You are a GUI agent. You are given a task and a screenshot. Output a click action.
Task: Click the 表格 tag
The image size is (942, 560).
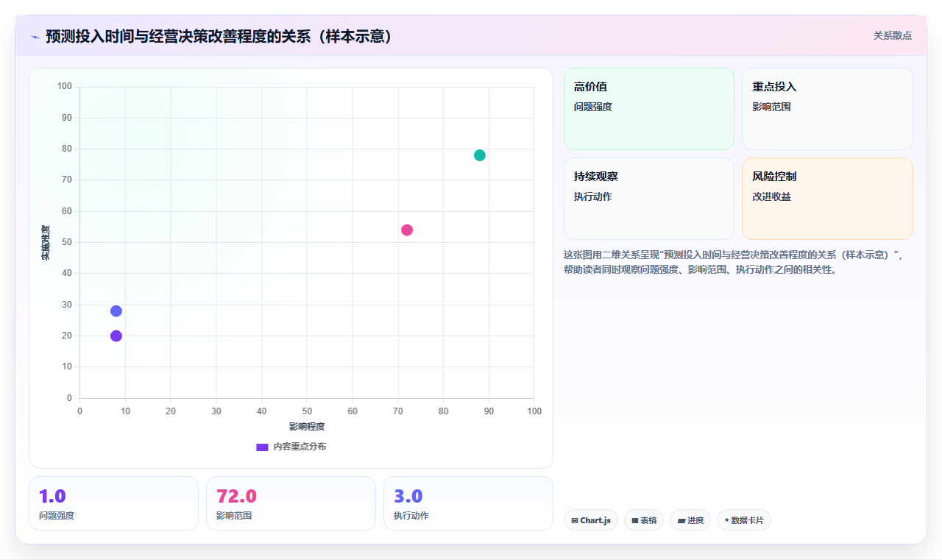tap(644, 520)
